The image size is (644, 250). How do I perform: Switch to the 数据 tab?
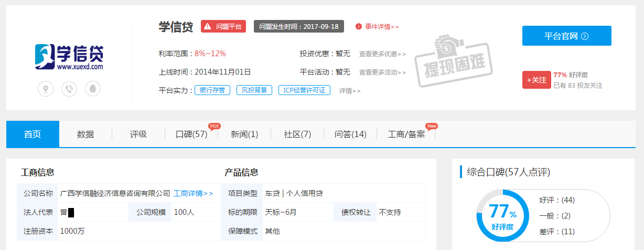(85, 134)
